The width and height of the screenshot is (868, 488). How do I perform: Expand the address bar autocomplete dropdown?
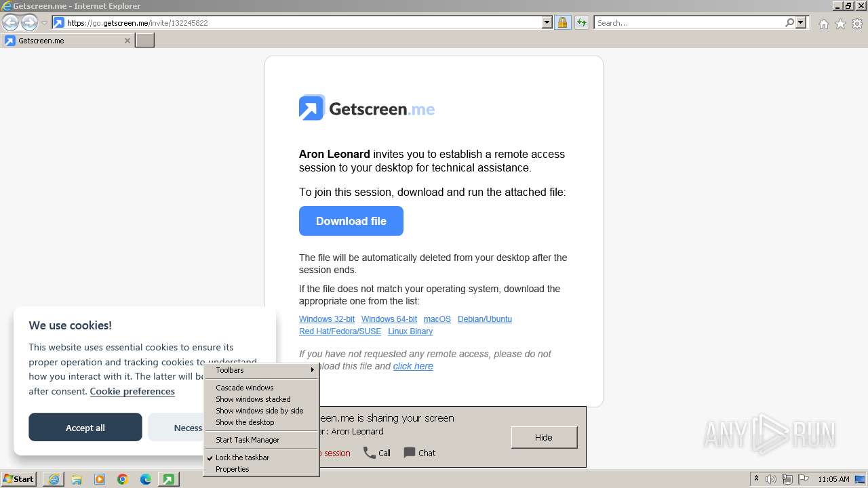(x=547, y=22)
